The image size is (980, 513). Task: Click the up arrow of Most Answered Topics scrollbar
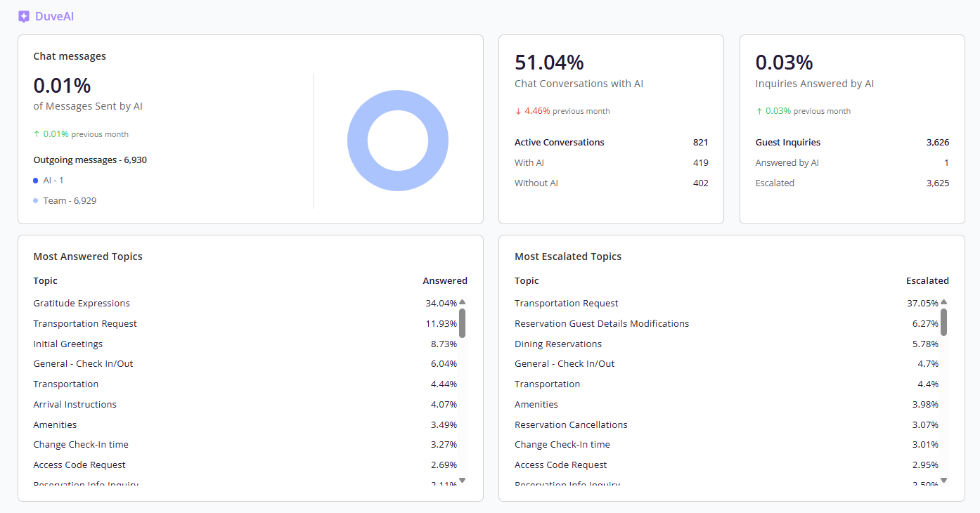462,302
